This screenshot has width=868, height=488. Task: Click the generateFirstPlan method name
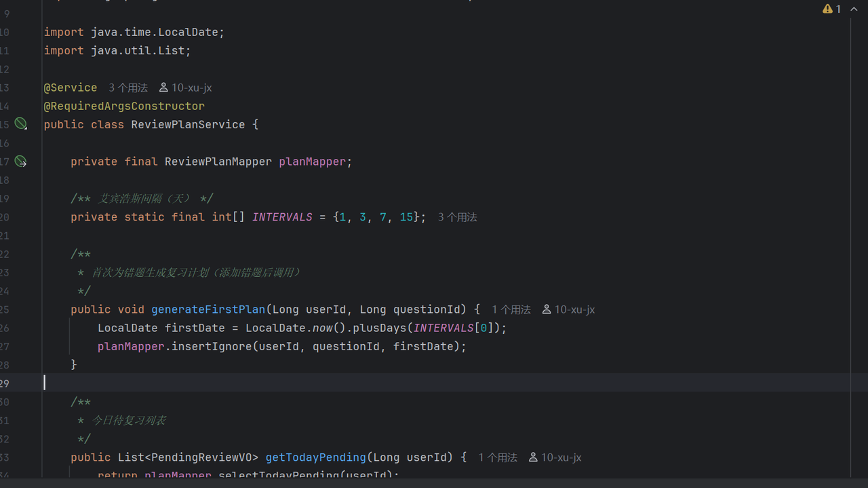click(208, 309)
